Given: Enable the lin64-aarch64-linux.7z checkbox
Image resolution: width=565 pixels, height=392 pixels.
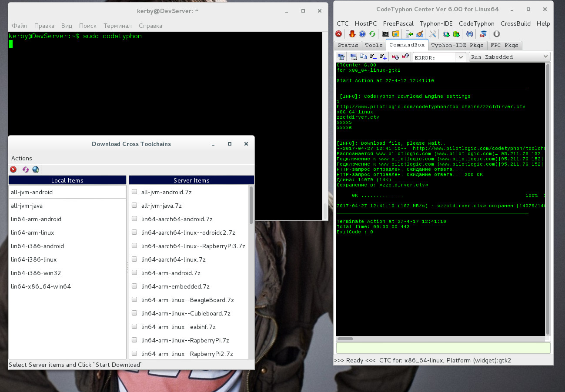Looking at the screenshot, I should click(134, 259).
